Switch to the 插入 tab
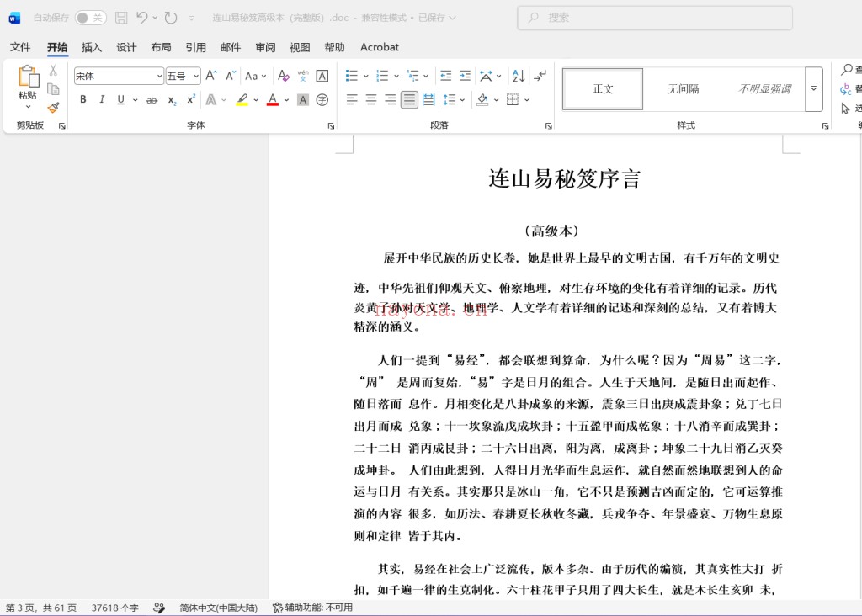Viewport: 862px width, 616px height. tap(92, 47)
